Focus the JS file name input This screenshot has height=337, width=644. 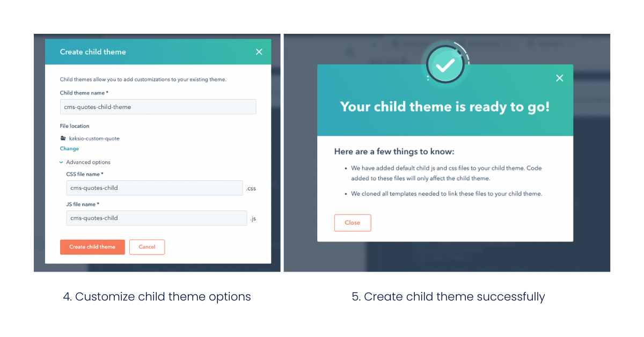coord(157,218)
